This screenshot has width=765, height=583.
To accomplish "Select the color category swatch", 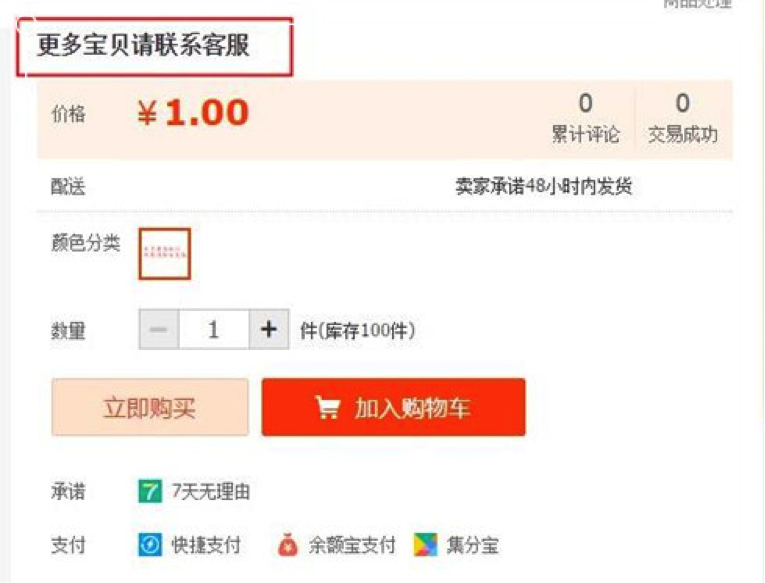I will click(164, 254).
